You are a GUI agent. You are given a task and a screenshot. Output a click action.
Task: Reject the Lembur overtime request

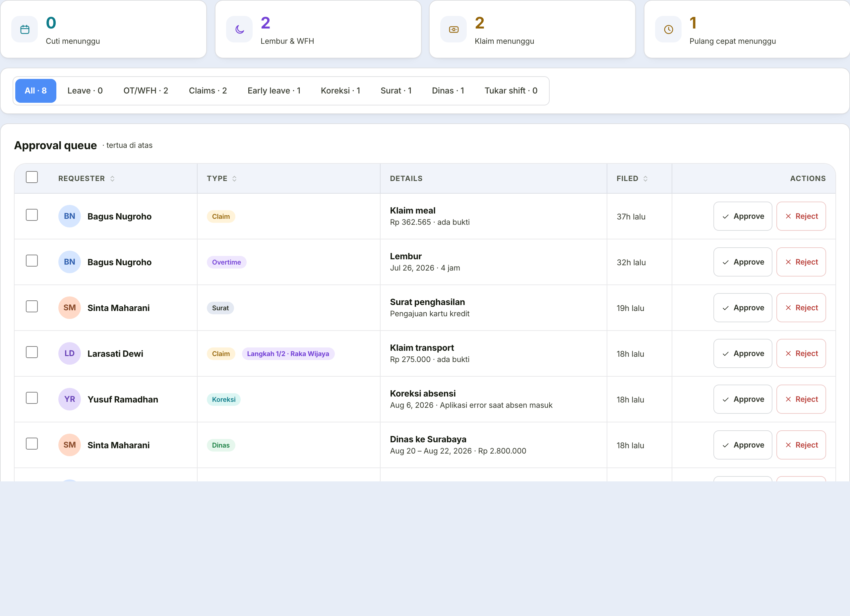point(801,262)
